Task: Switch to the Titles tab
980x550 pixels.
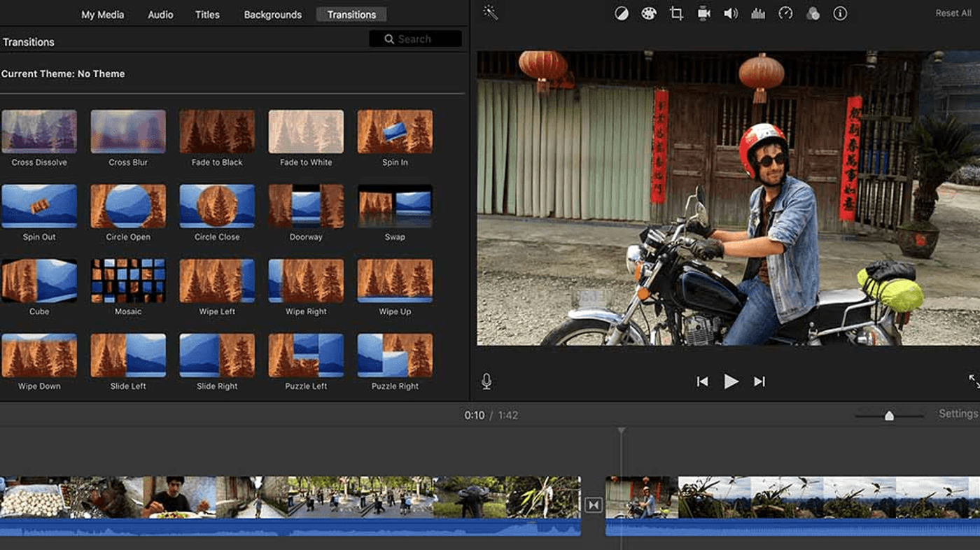Action: click(207, 14)
